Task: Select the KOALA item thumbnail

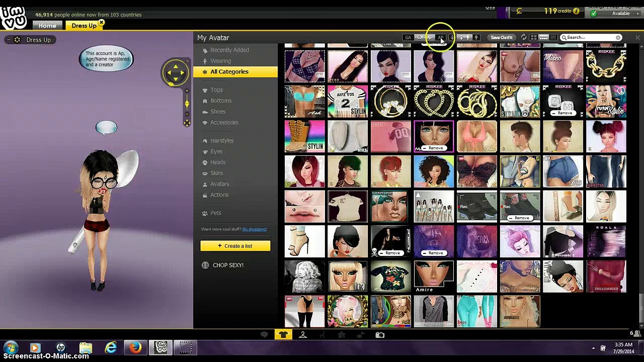Action: click(x=606, y=241)
